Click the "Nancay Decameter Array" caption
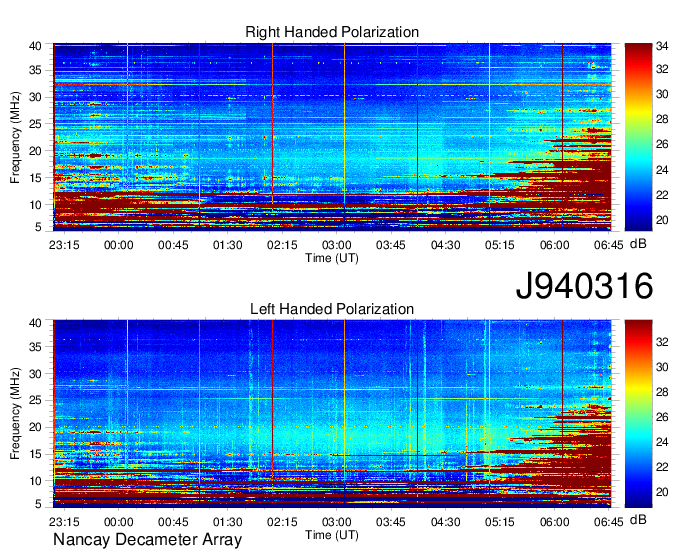 [147, 540]
